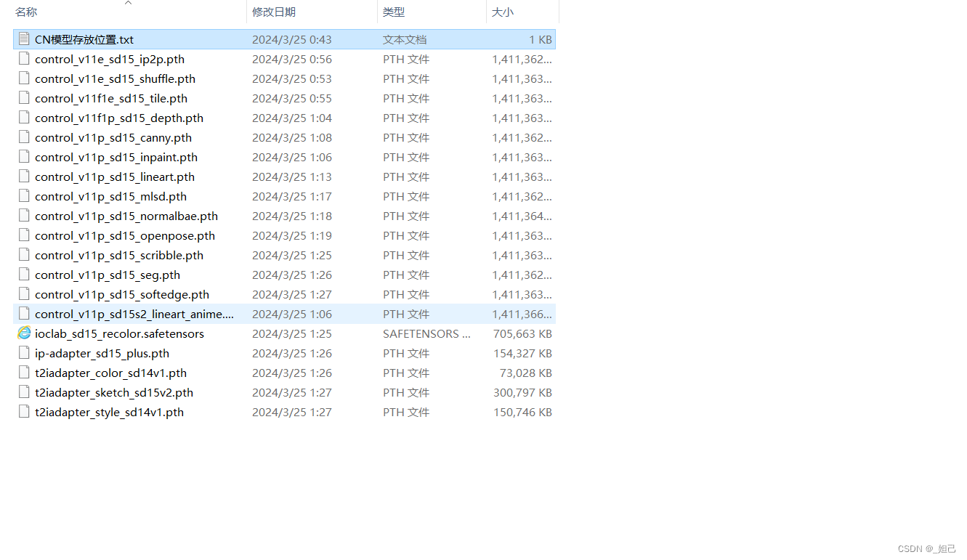Screen dimensions: 967x560
Task: Click the 1,411,366 size of lineart_anime file
Action: pyautogui.click(x=522, y=314)
